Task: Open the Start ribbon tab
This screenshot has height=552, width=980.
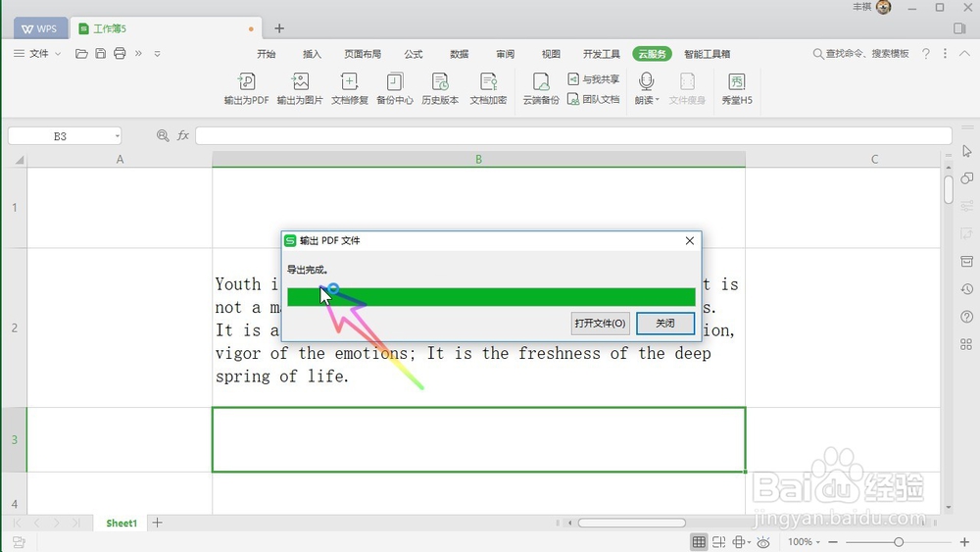Action: pyautogui.click(x=267, y=54)
